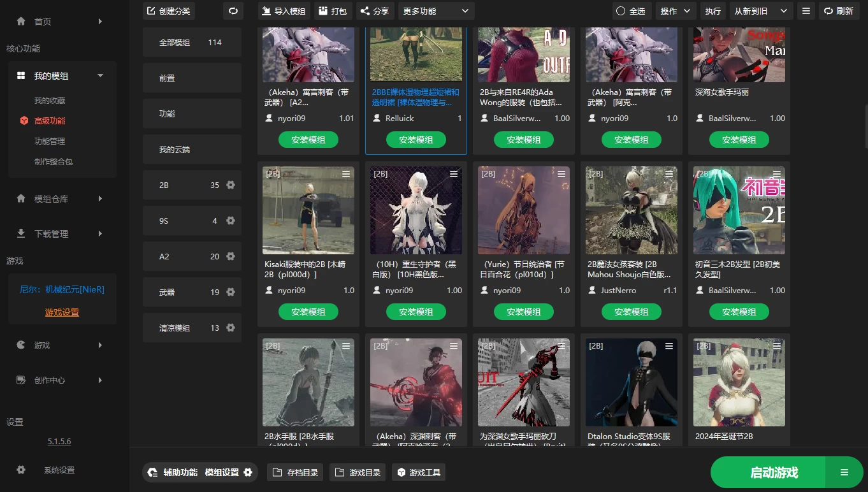Click the 初音三木2B发型 mod thumbnail

pyautogui.click(x=739, y=210)
